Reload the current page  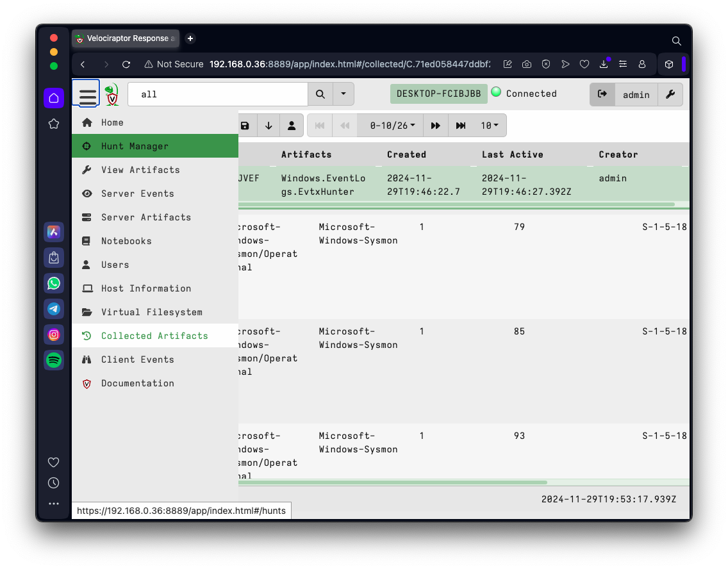click(x=126, y=64)
